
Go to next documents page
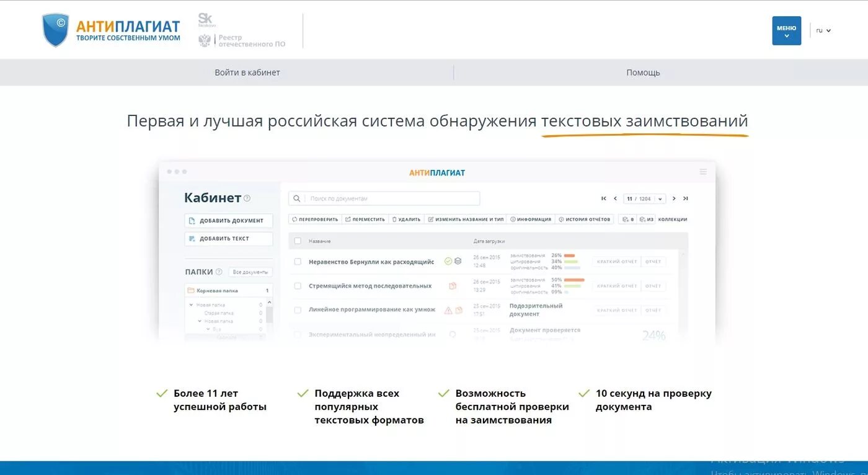(x=674, y=198)
